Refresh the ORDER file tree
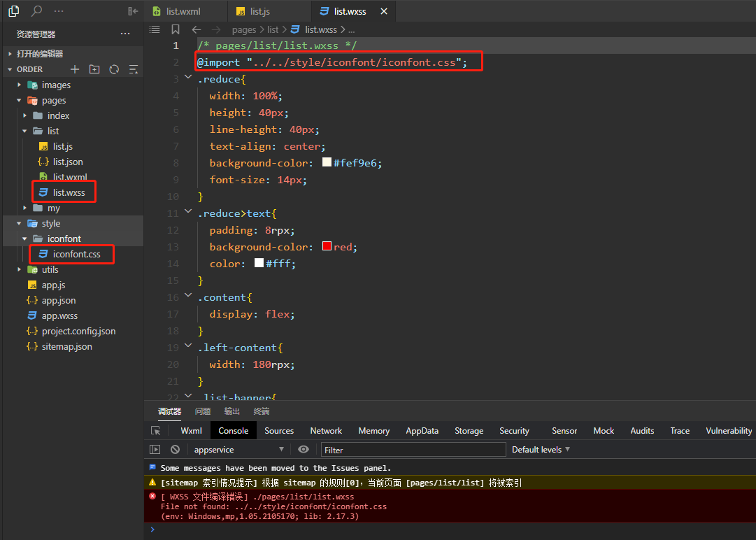 click(114, 69)
